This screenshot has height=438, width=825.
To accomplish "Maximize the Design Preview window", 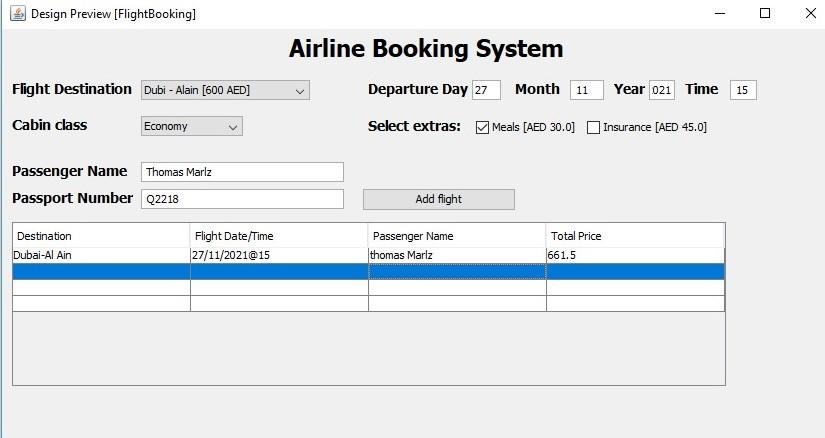I will pyautogui.click(x=765, y=13).
